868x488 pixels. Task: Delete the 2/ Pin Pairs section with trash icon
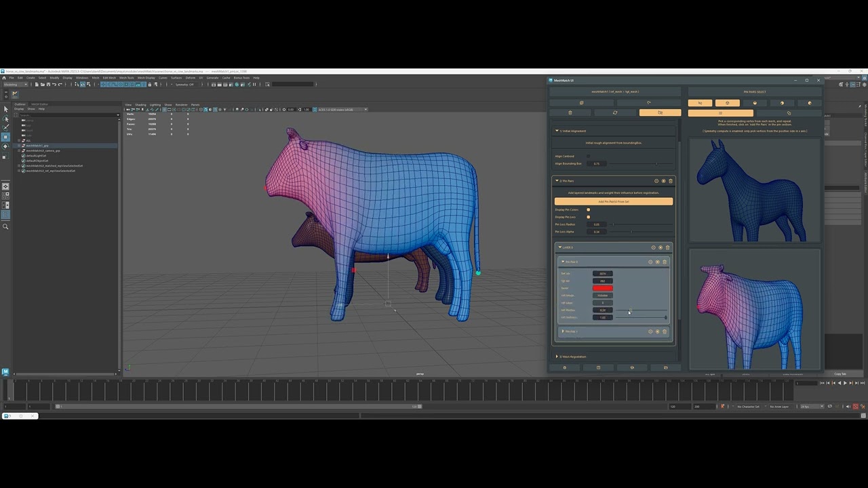[671, 181]
